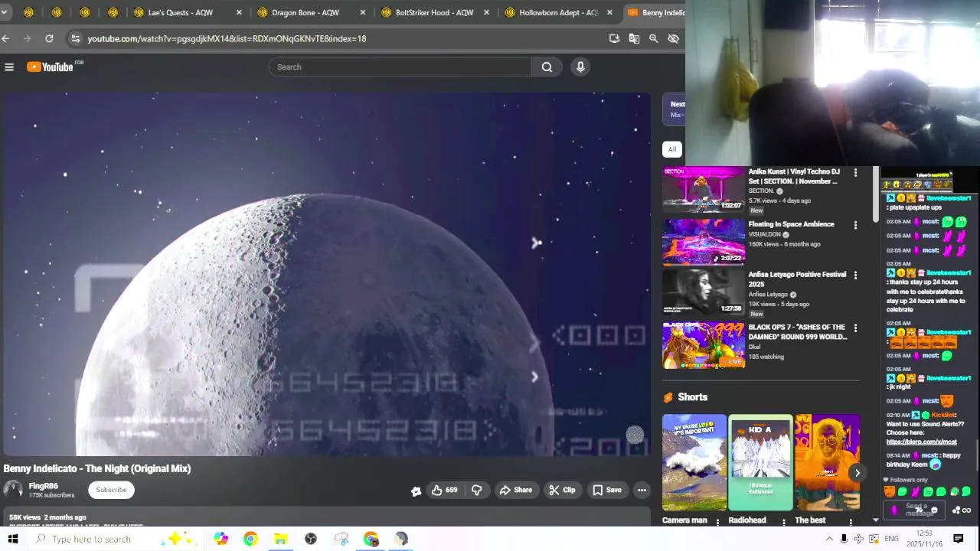Go back with the browser back arrow

tap(6, 38)
